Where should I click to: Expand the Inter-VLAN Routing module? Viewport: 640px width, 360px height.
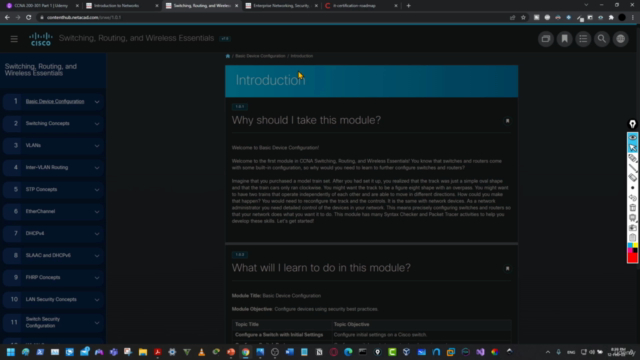pos(97,168)
